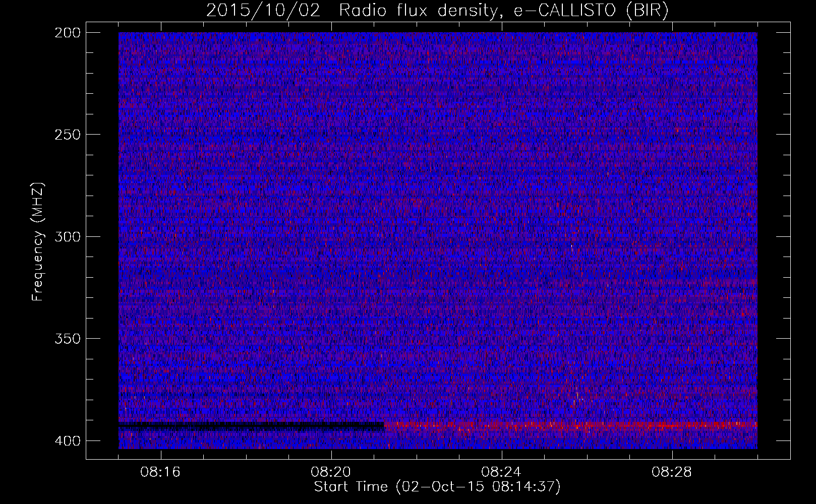Click the 400 frequency tick label
Viewport: 816px width, 504px height.
point(68,441)
